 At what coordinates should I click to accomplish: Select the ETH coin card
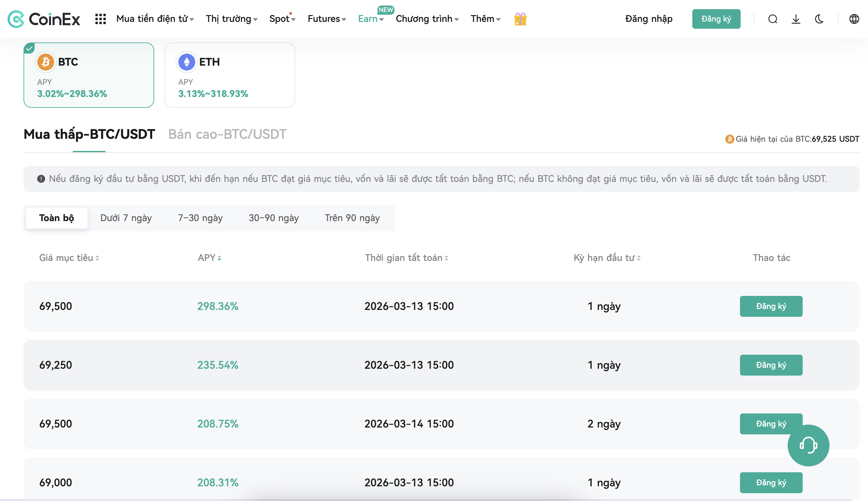point(230,75)
